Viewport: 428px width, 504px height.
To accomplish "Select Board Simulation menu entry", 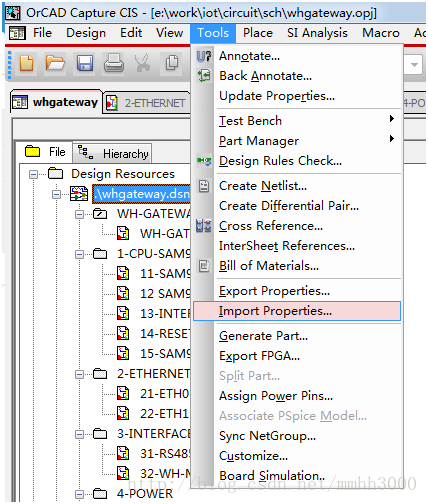I will click(x=297, y=476).
